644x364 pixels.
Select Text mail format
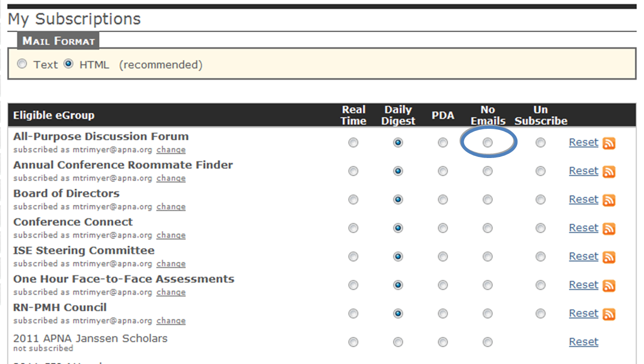coord(22,64)
